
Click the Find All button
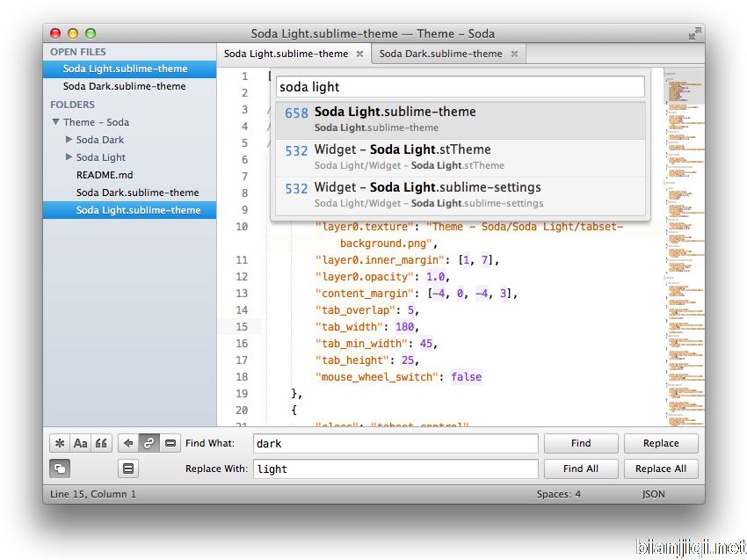[x=581, y=469]
